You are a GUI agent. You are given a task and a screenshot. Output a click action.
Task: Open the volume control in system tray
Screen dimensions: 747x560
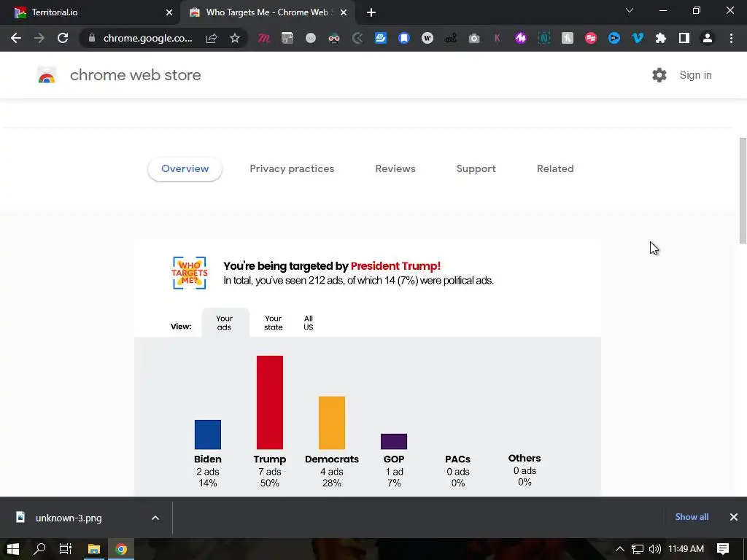[655, 549]
